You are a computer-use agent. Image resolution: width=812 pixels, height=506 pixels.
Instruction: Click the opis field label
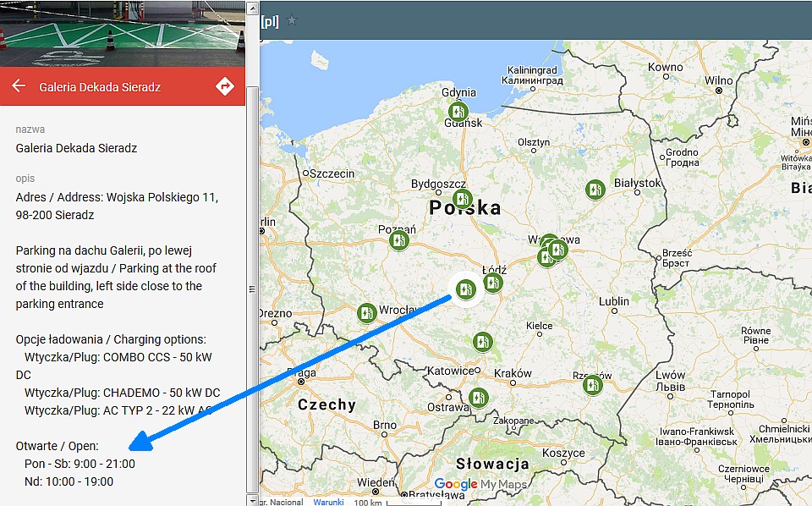[25, 179]
